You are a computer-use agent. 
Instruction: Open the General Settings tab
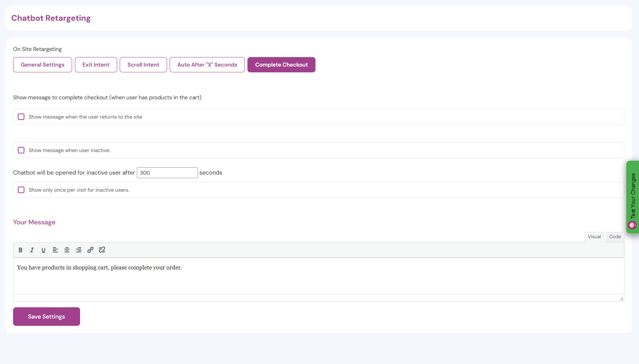(43, 65)
